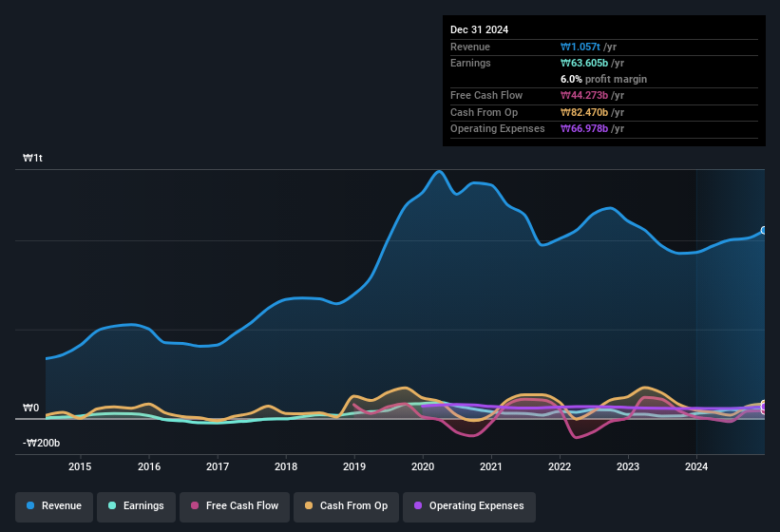
Task: Click the Dec 31 2024 tooltip header
Action: (479, 29)
